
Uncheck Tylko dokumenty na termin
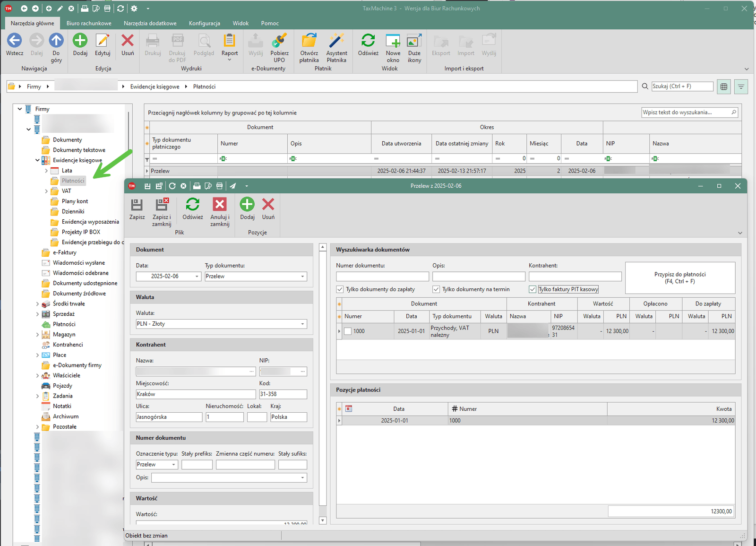click(x=436, y=289)
